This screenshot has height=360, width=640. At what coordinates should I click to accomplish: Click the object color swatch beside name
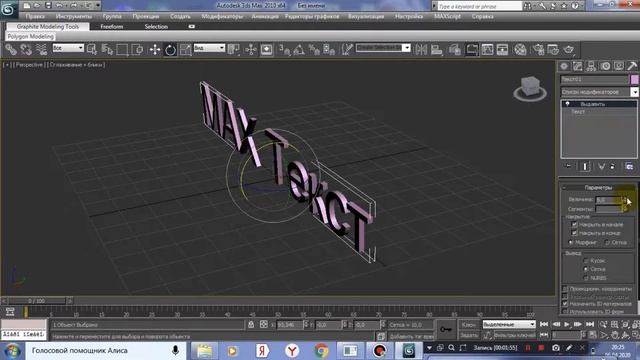[635, 80]
